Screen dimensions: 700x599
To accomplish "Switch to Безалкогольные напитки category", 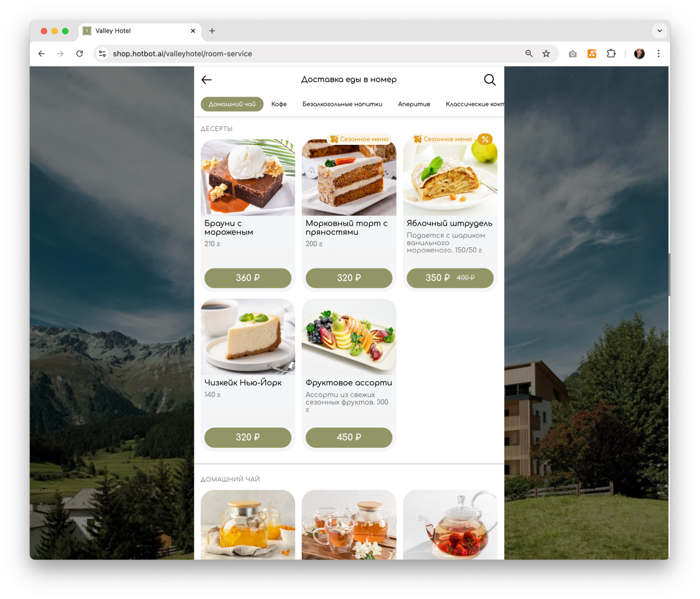I will tap(342, 104).
